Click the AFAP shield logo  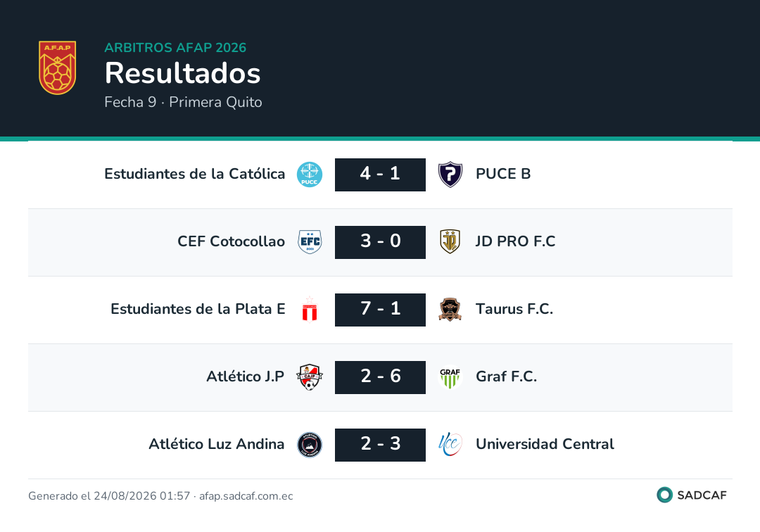57,68
